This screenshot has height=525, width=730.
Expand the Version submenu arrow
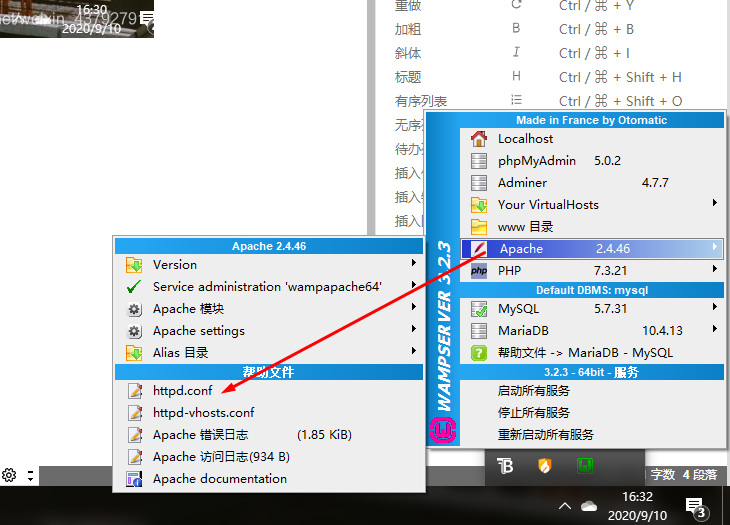(x=413, y=263)
